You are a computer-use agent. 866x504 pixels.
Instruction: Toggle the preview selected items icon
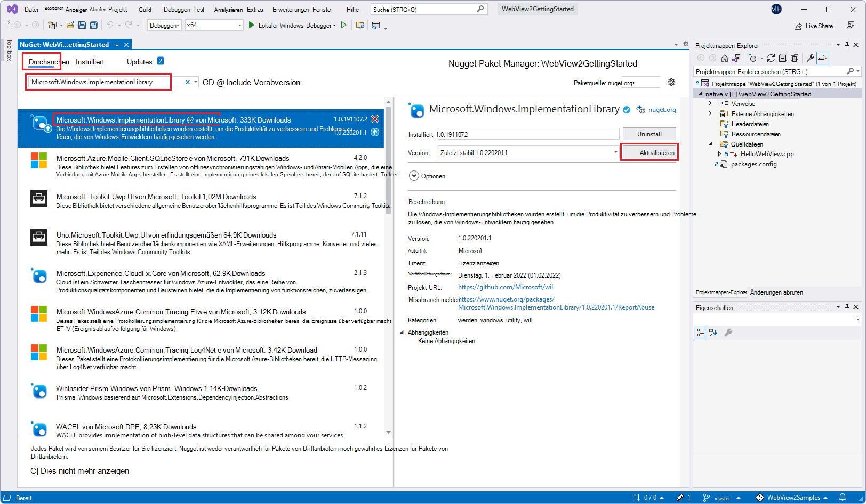[x=822, y=58]
